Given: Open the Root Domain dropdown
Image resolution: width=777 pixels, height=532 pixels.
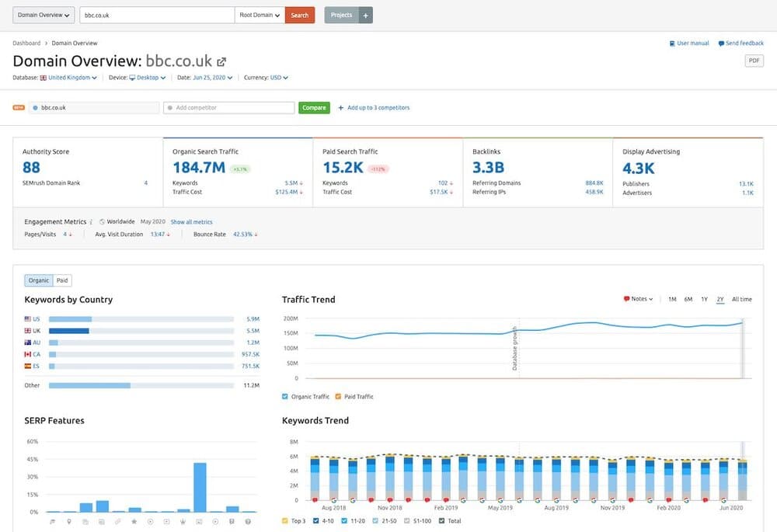Looking at the screenshot, I should pos(260,16).
